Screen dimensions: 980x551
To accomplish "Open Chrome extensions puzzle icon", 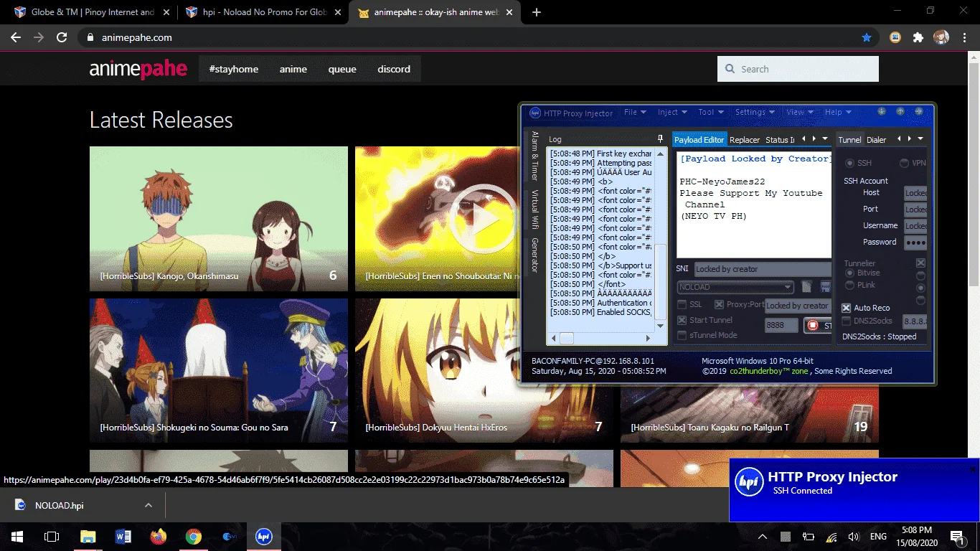I will (918, 37).
